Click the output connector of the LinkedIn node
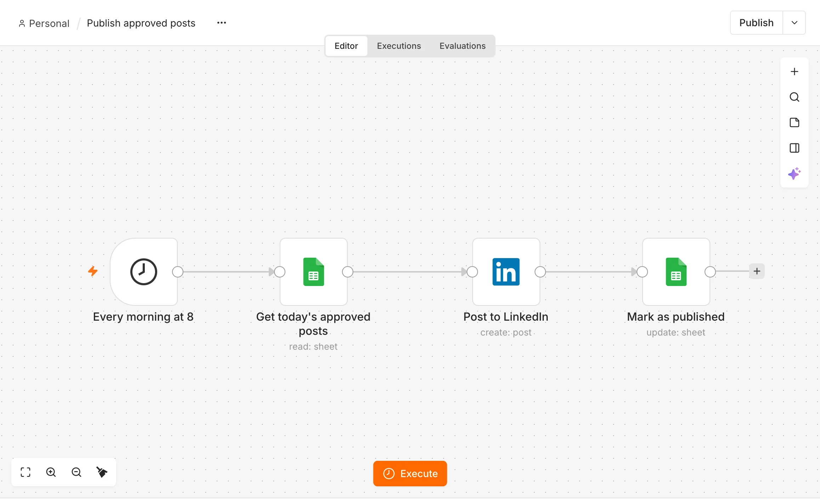 pos(540,272)
